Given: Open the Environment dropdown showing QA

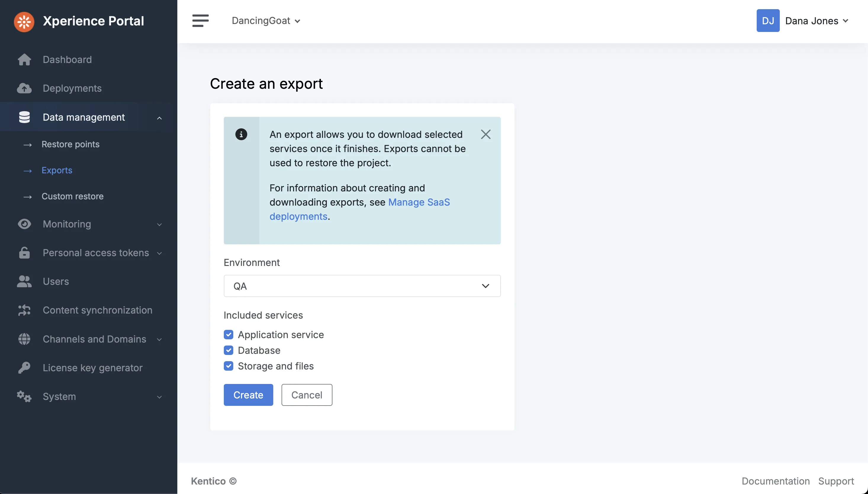Looking at the screenshot, I should (362, 286).
